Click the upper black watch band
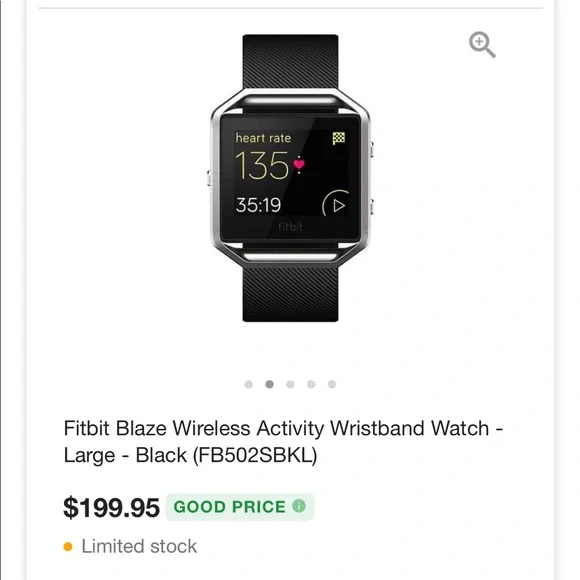The image size is (580, 580). [290, 61]
